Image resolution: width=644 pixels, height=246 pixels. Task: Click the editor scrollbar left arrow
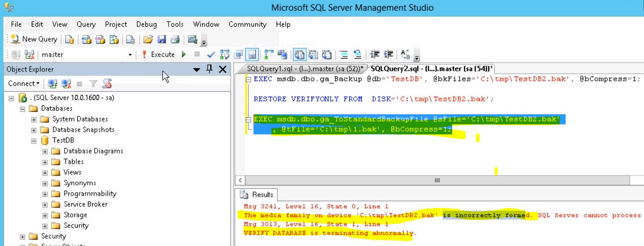click(x=240, y=181)
